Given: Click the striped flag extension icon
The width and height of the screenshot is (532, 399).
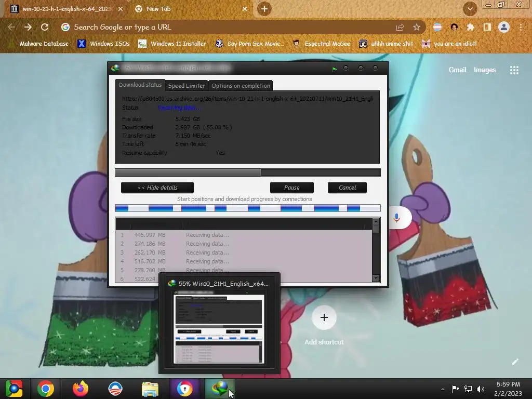Looking at the screenshot, I should [437, 27].
